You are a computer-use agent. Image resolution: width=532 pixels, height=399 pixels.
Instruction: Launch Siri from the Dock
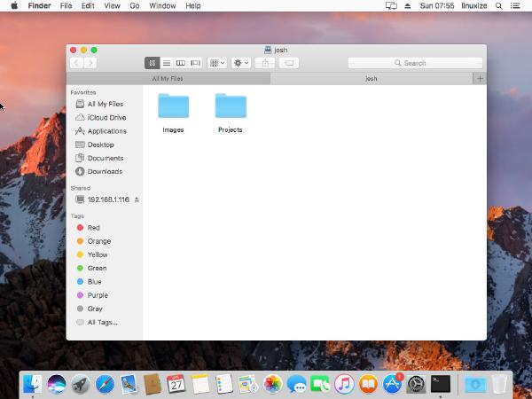coord(57,384)
